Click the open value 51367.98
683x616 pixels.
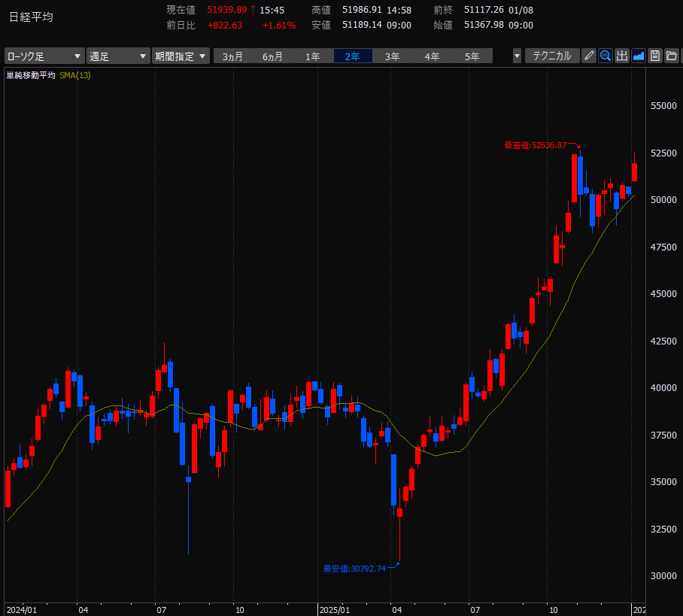[484, 25]
